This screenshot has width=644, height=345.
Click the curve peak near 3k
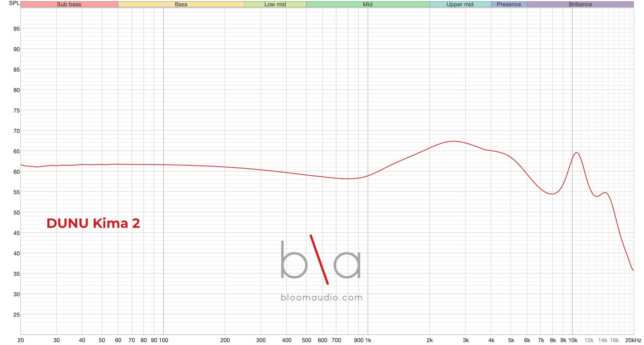pos(453,141)
